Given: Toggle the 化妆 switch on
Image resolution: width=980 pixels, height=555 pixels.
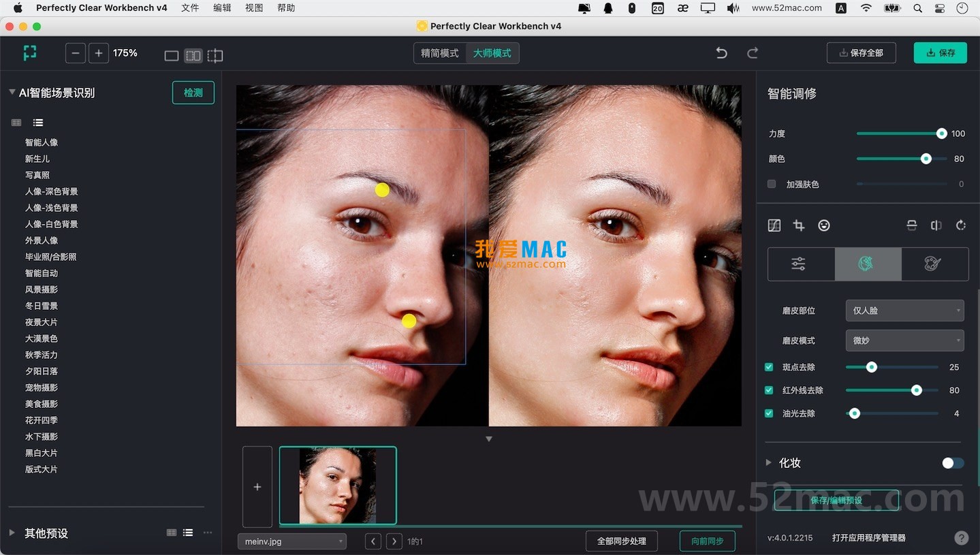Looking at the screenshot, I should 953,463.
